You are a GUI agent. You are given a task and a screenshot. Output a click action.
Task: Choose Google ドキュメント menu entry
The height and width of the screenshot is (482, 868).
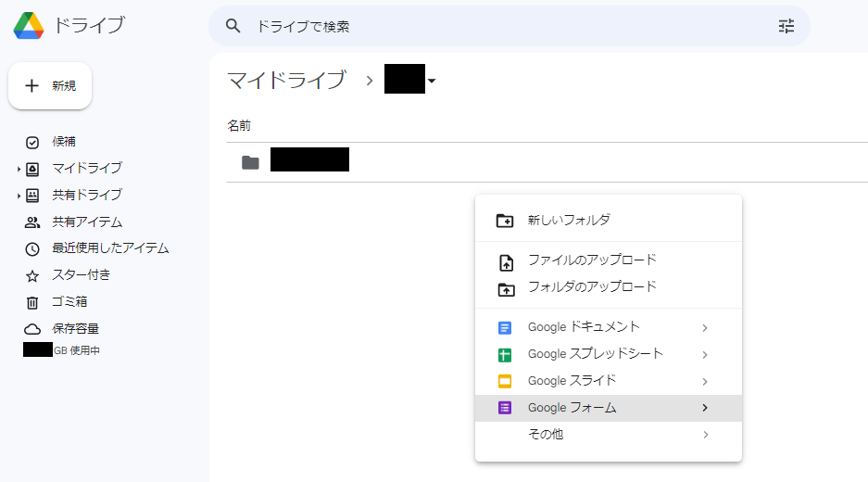click(x=609, y=327)
